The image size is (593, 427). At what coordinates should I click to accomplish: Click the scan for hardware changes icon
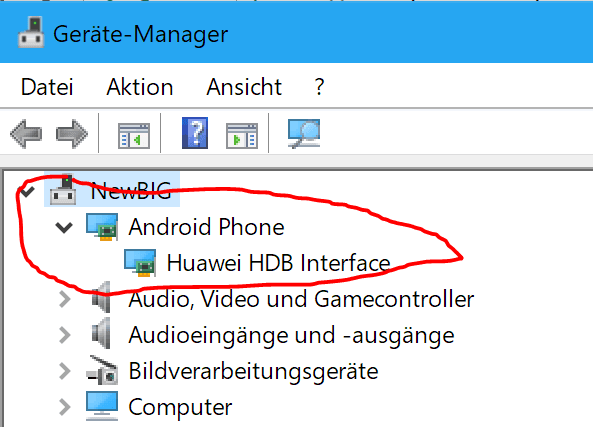(304, 134)
